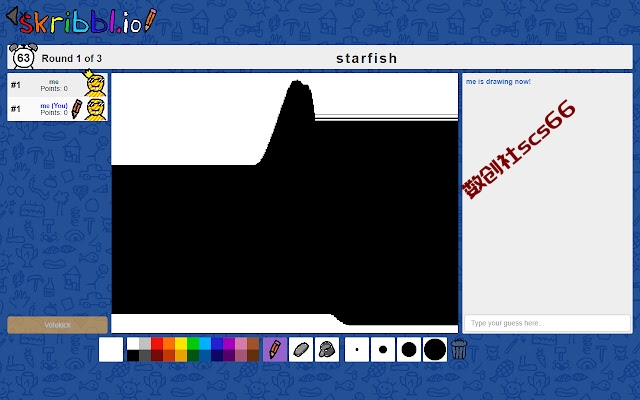Pick the dark red color swatch

point(157,356)
